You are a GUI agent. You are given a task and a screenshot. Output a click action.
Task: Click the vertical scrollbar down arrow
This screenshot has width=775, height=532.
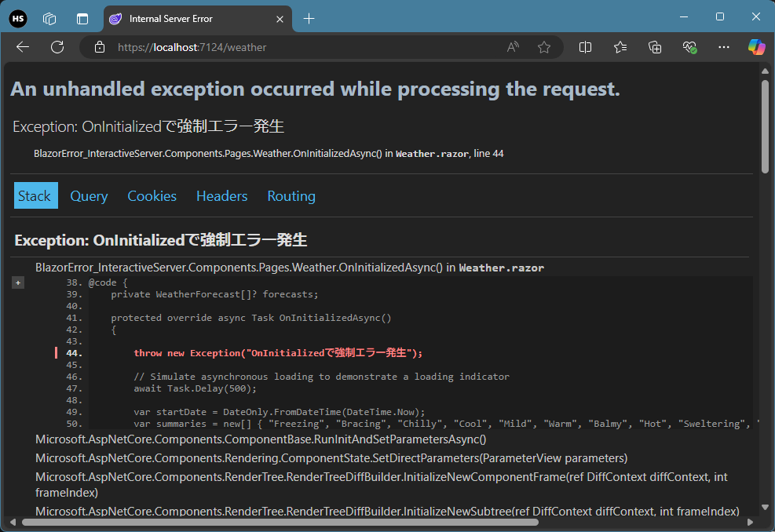pos(765,507)
